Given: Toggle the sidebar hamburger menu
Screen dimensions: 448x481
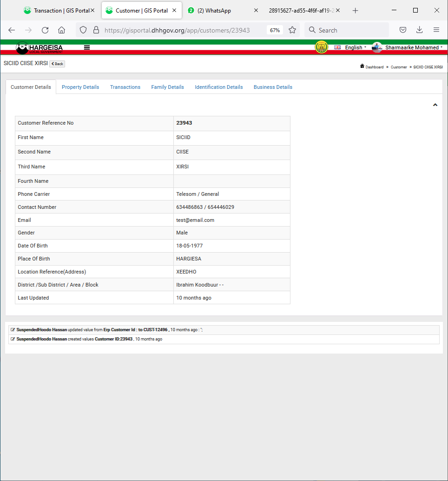Looking at the screenshot, I should (x=87, y=47).
